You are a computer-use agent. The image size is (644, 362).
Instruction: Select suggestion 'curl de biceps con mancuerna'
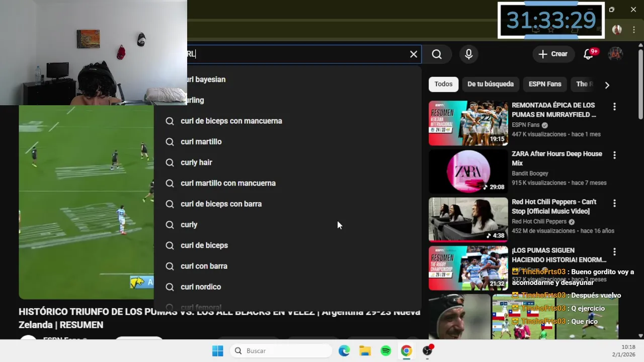(x=287, y=121)
